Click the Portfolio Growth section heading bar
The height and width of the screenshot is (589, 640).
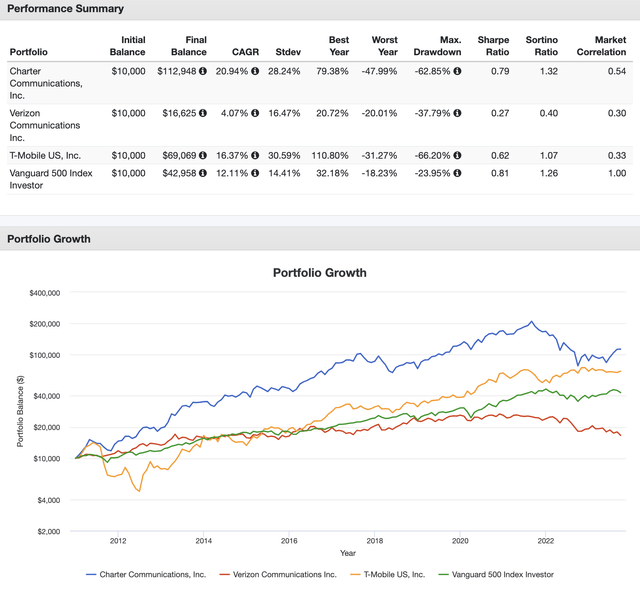click(320, 239)
